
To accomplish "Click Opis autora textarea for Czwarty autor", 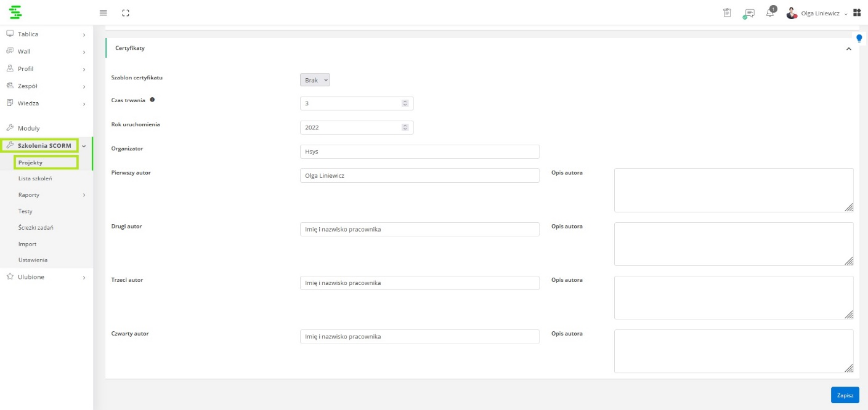I will [x=734, y=351].
